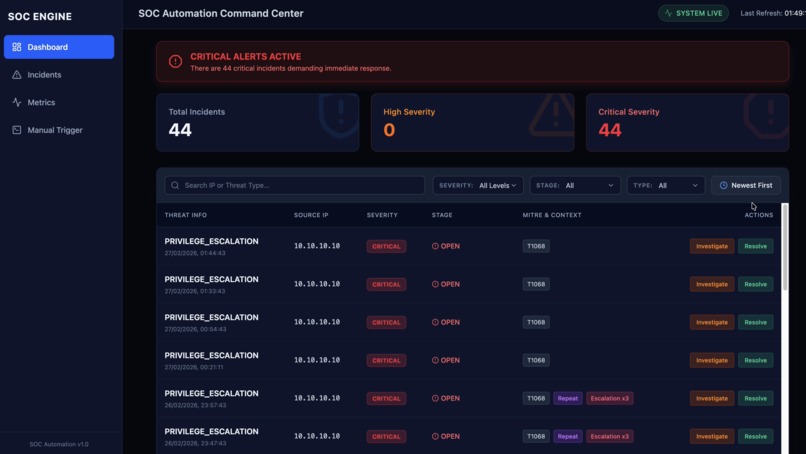Click the CRITICAL ALERTS ACTIVE heading
The image size is (806, 454).
coord(246,57)
